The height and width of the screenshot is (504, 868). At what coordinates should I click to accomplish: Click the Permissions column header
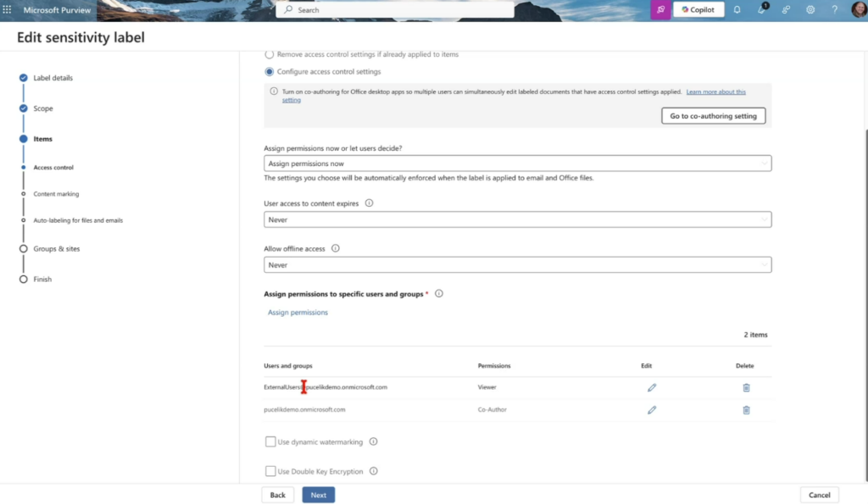pyautogui.click(x=494, y=366)
